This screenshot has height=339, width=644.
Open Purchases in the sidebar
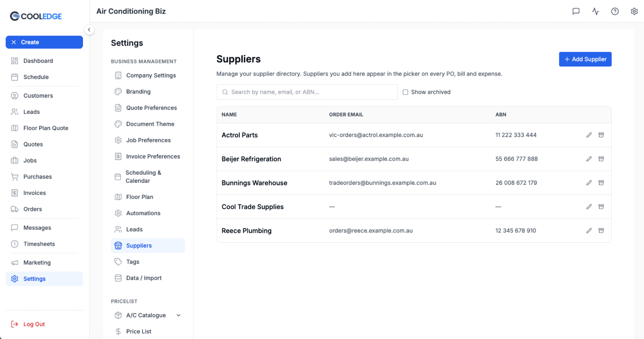(x=44, y=177)
